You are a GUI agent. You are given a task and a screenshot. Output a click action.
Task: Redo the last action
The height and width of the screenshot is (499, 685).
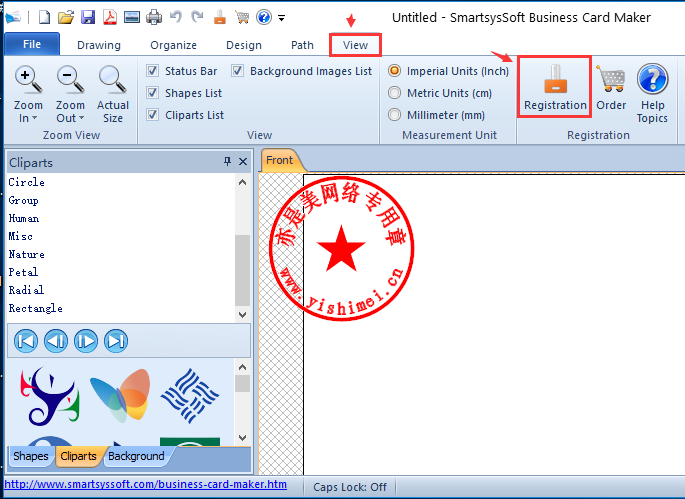click(197, 17)
